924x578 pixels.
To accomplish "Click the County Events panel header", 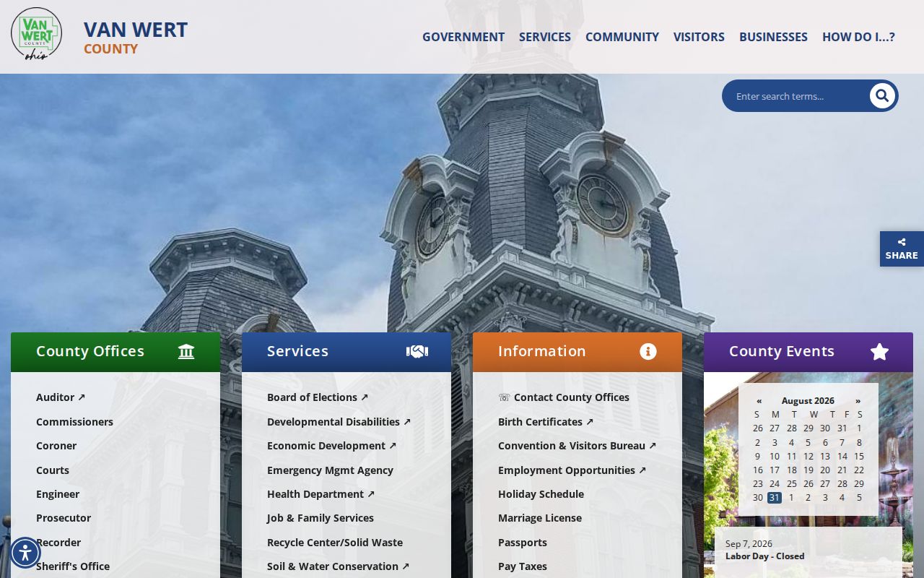I will [x=808, y=352].
